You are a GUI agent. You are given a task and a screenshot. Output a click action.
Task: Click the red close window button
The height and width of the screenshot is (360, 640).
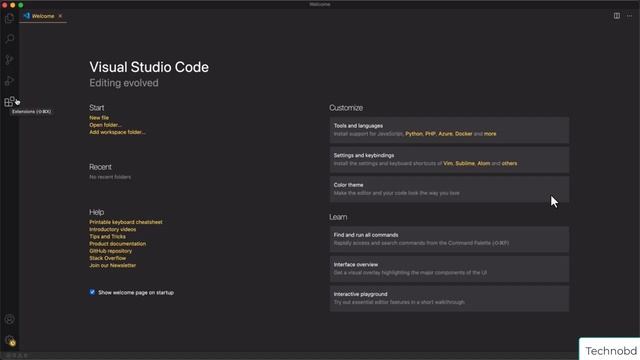click(x=4, y=5)
